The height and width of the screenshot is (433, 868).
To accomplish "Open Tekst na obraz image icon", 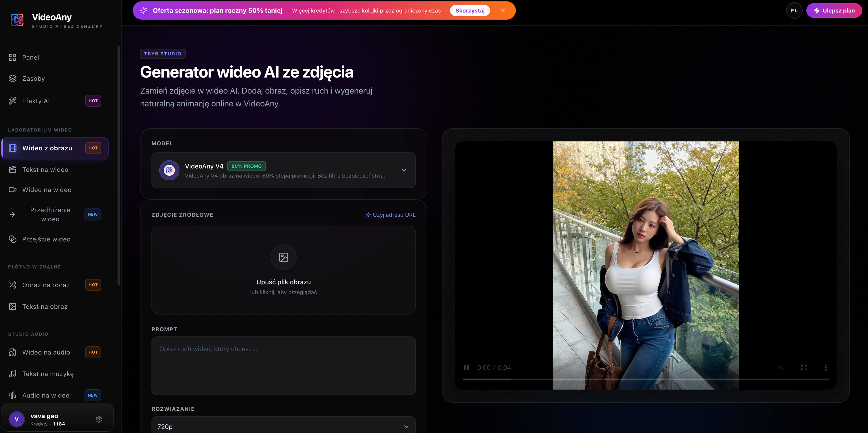I will 12,306.
